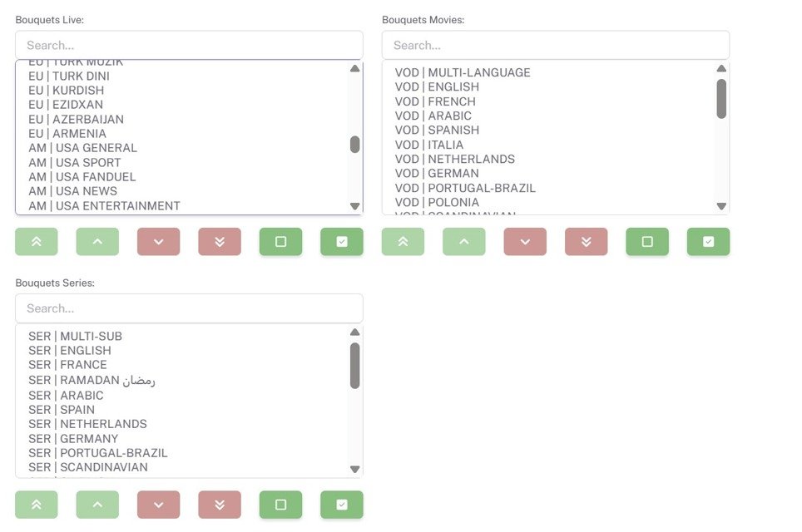The image size is (802, 532).
Task: Choose VOD | FRENCH in Movies list
Action: coord(435,101)
